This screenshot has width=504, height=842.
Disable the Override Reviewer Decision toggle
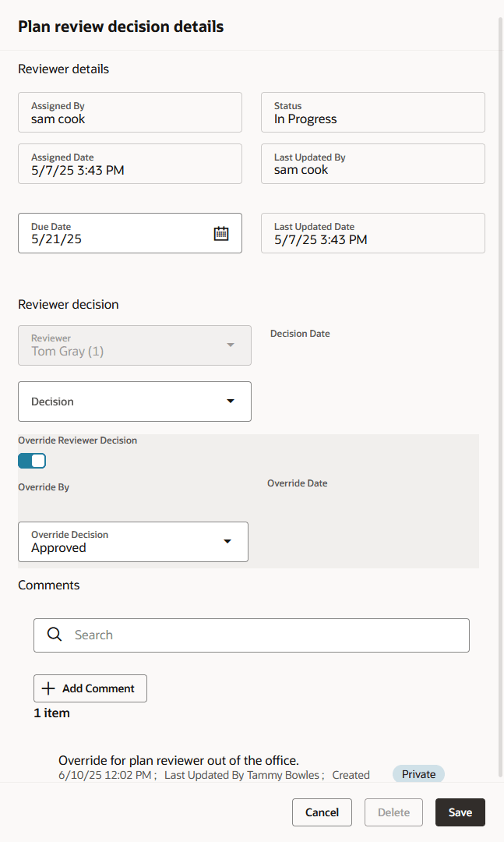[31, 461]
